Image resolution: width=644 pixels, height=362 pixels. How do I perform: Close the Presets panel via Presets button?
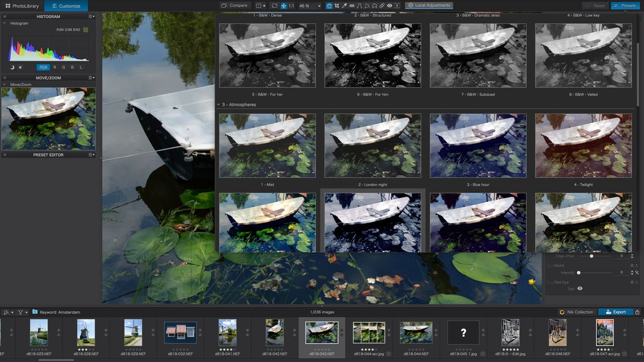(625, 5)
